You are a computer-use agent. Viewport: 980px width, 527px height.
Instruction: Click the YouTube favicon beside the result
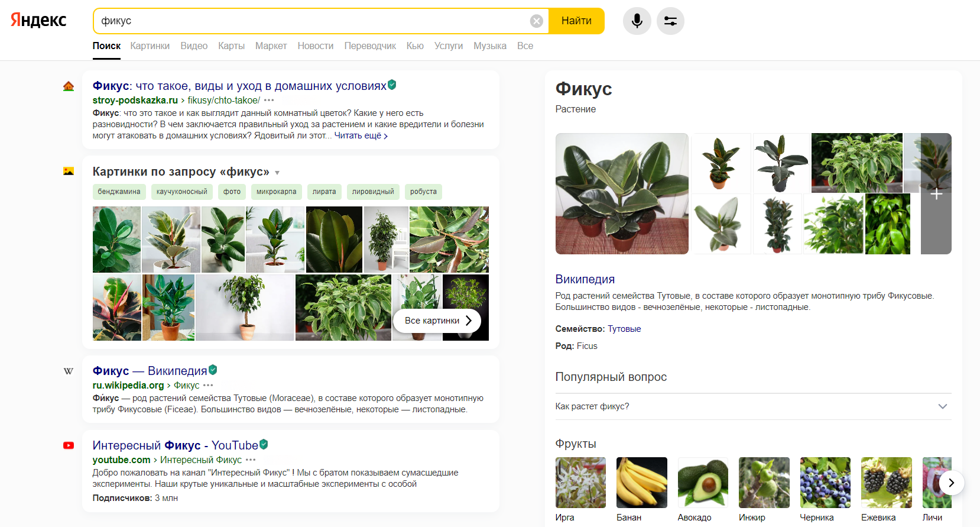coord(69,445)
